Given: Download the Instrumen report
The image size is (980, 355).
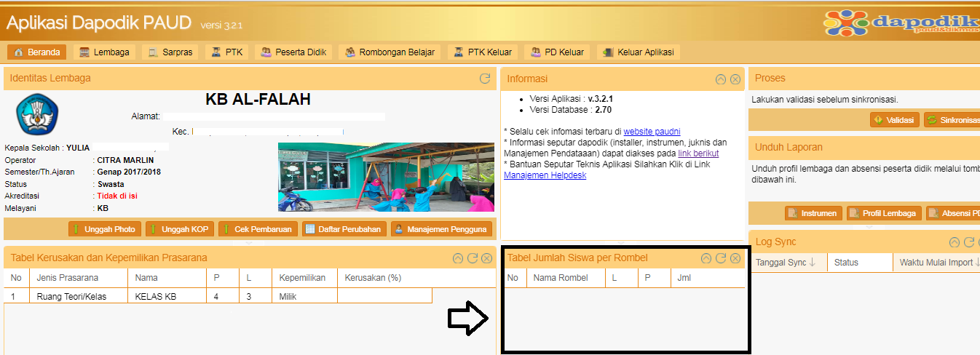Looking at the screenshot, I should tap(813, 213).
